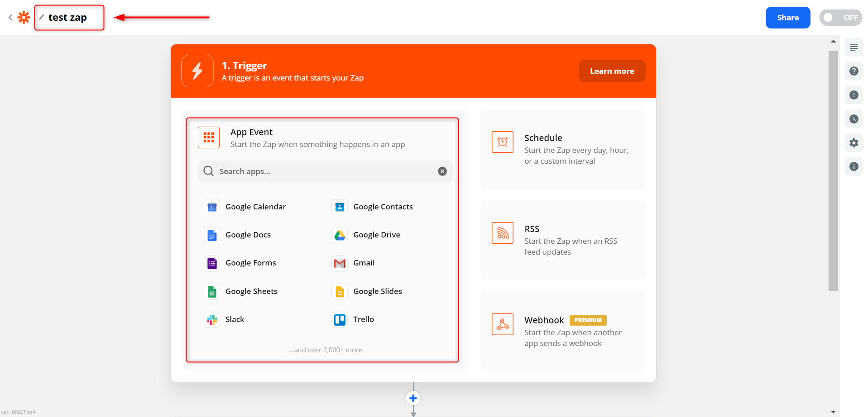This screenshot has height=417, width=868.
Task: Click the Share button
Action: click(x=787, y=18)
